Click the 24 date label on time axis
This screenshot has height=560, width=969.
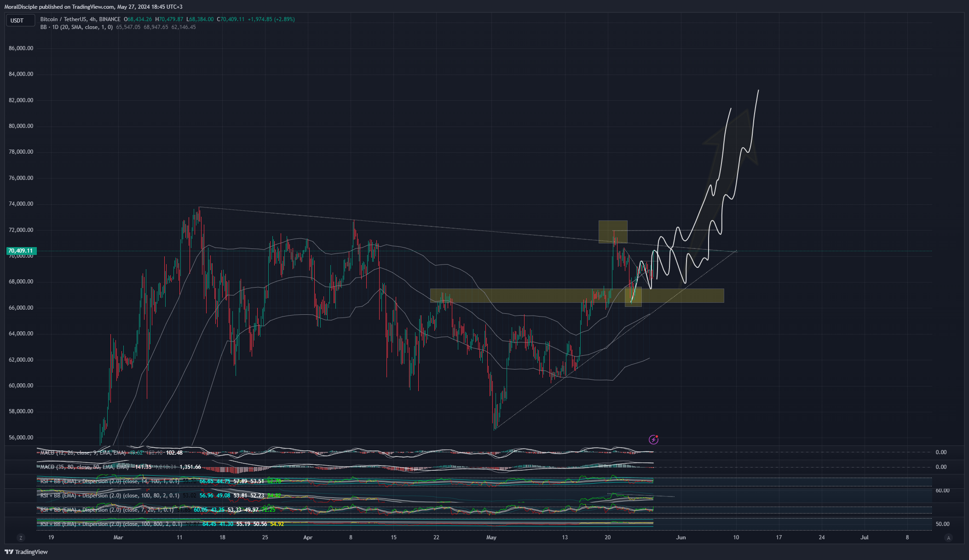point(822,537)
